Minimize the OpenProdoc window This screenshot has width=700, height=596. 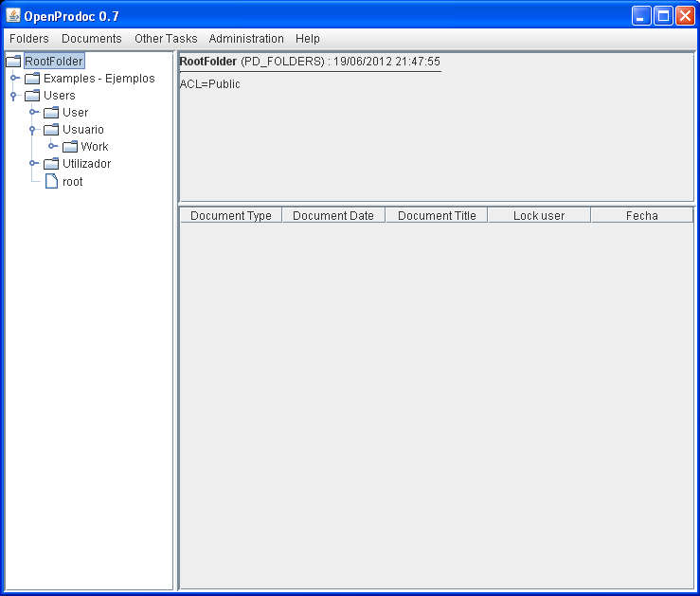[641, 16]
